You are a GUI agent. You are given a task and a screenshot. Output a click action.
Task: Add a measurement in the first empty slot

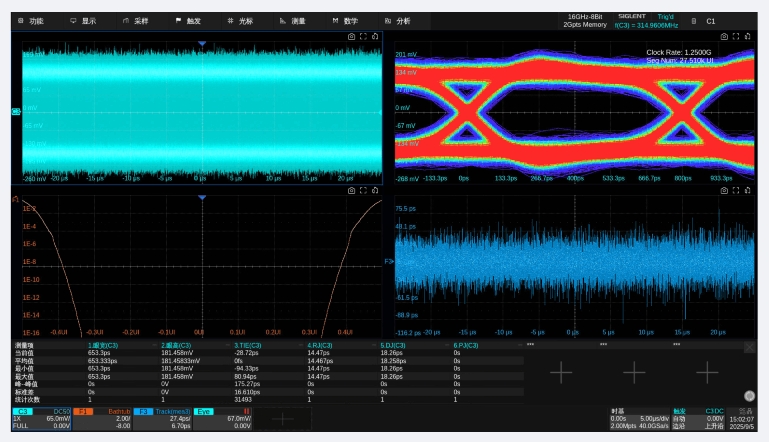coord(561,372)
